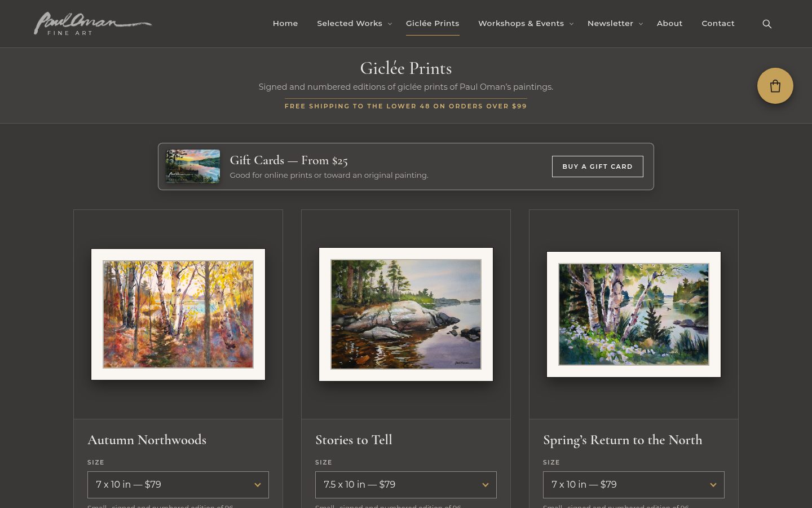Open Spring's Return to the North size dropdown

click(634, 485)
